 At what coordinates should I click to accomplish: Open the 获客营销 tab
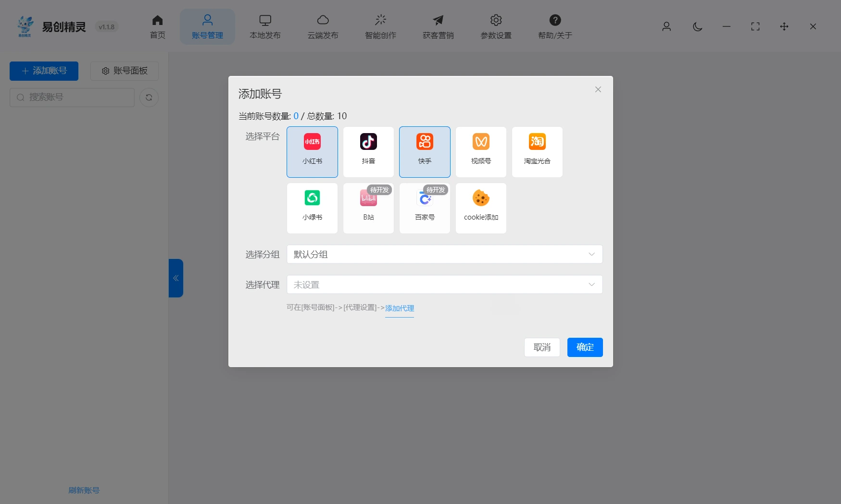438,27
